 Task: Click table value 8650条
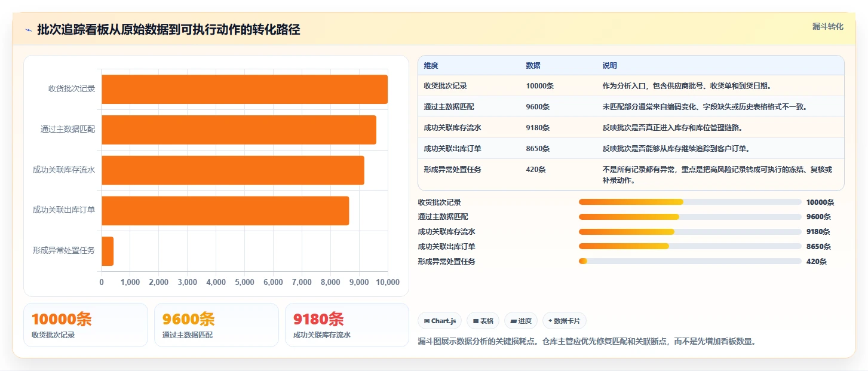(x=538, y=149)
